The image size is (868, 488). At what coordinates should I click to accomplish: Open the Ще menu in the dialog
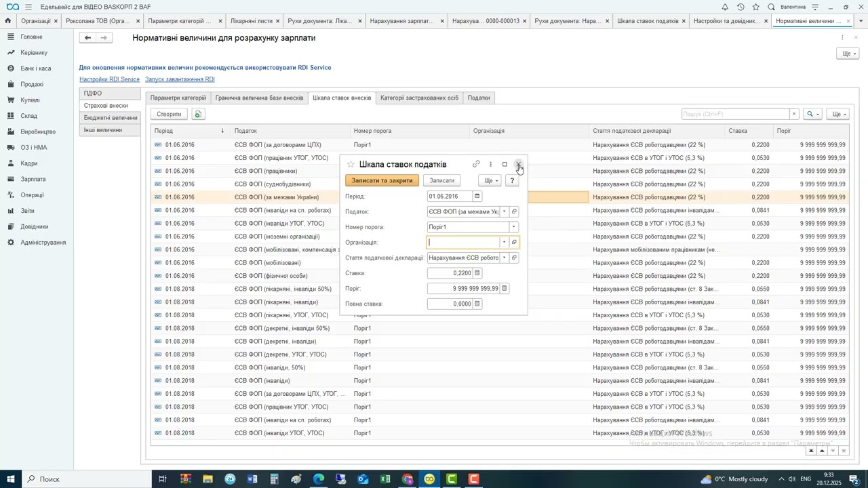(x=491, y=180)
